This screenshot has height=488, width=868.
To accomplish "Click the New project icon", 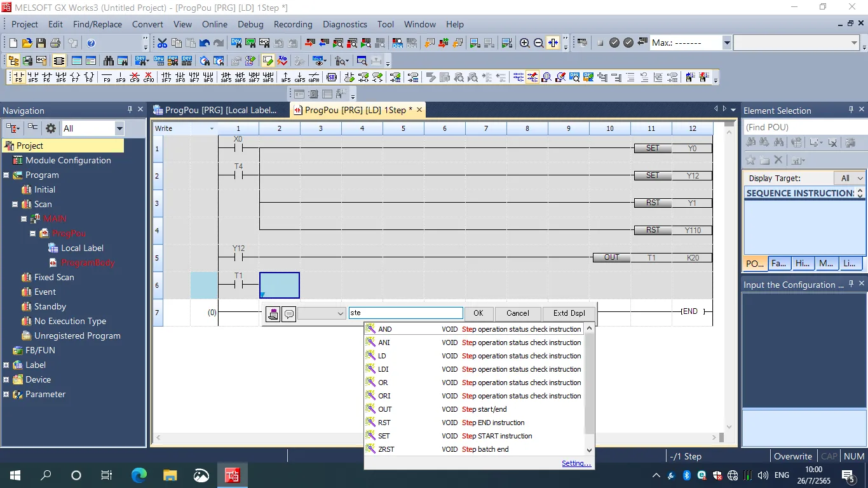I will pyautogui.click(x=13, y=43).
